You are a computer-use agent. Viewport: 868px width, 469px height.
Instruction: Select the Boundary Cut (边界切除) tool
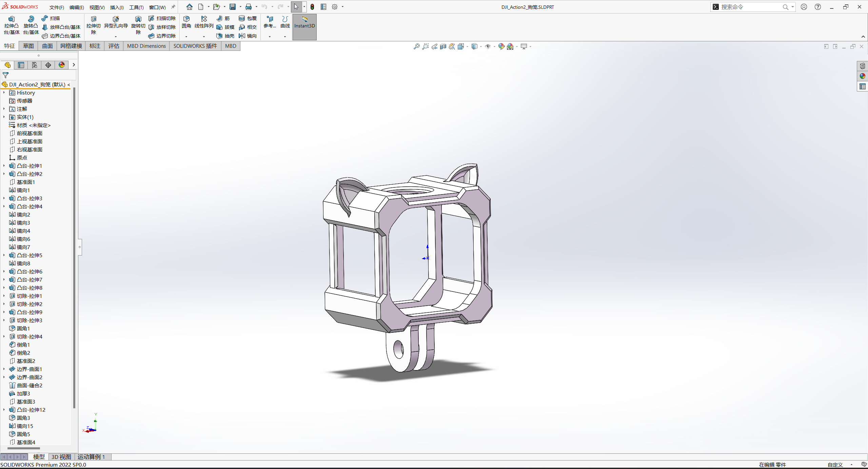[x=162, y=36]
